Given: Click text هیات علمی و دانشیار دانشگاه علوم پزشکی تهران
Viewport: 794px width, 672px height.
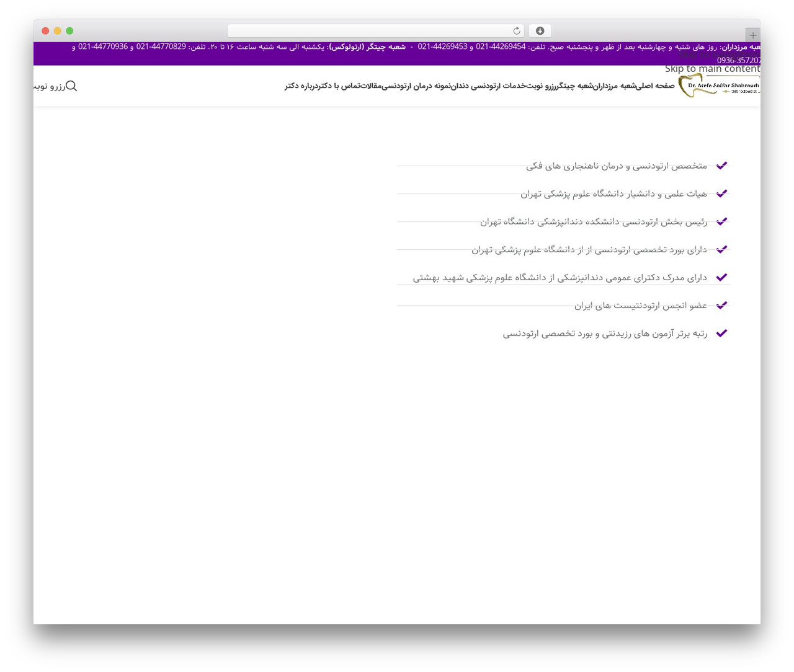Looking at the screenshot, I should (x=613, y=193).
